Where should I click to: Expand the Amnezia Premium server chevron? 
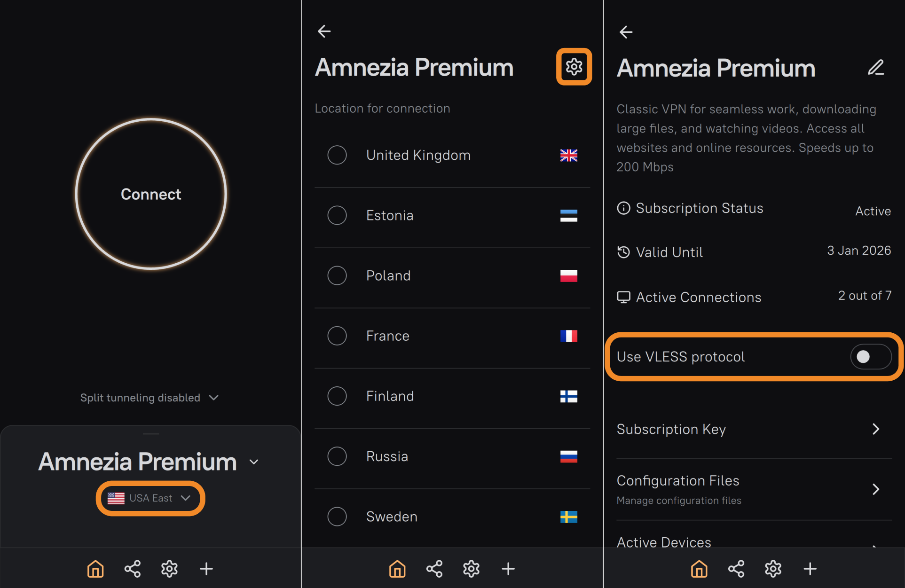254,462
